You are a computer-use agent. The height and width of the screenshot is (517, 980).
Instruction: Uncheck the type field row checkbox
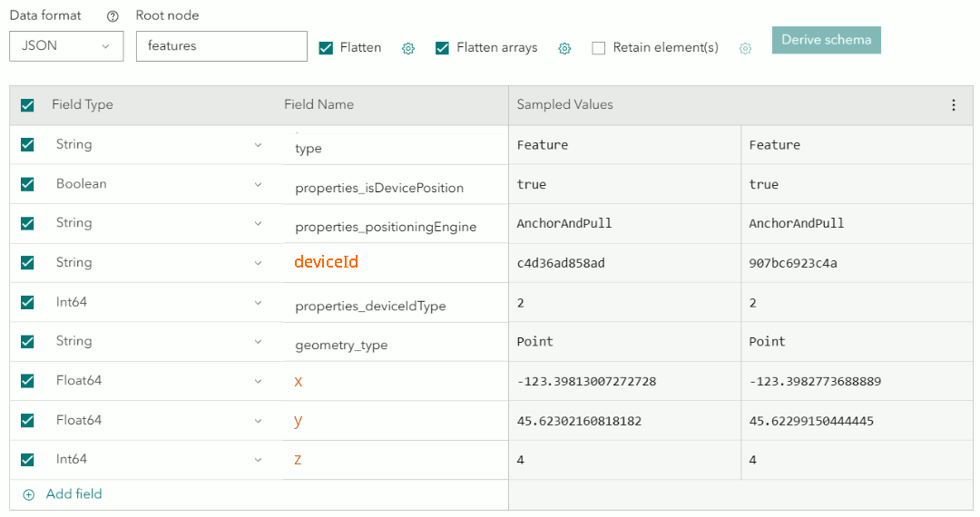point(27,145)
